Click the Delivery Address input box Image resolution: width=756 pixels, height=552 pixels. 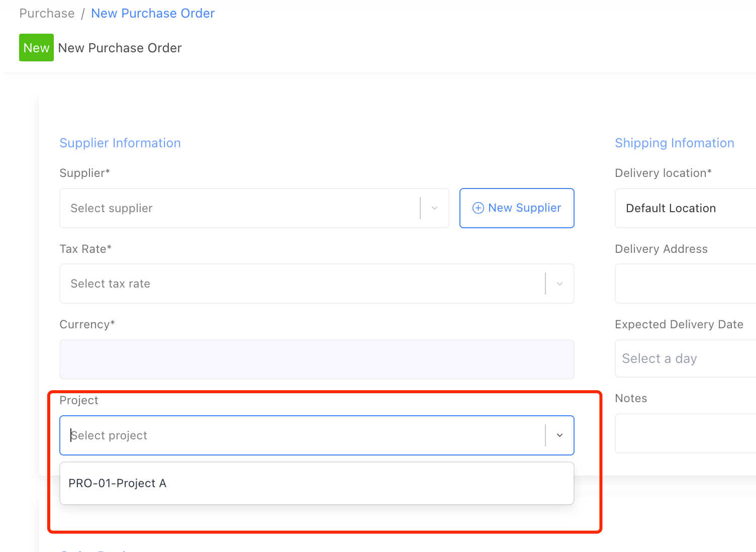pyautogui.click(x=685, y=284)
